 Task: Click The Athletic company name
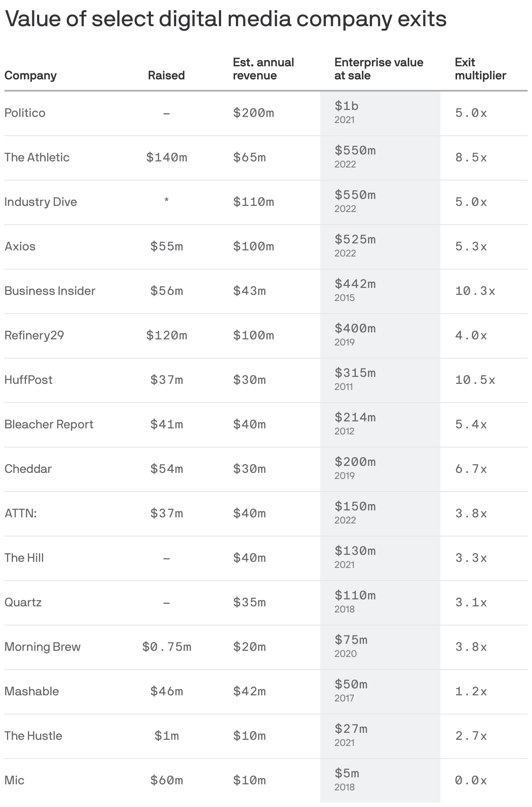(37, 157)
